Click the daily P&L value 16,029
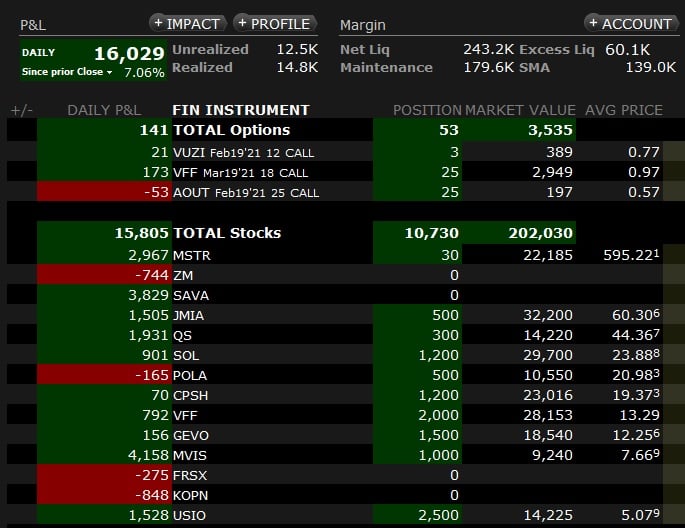Viewport: 685px width, 528px height. (129, 54)
